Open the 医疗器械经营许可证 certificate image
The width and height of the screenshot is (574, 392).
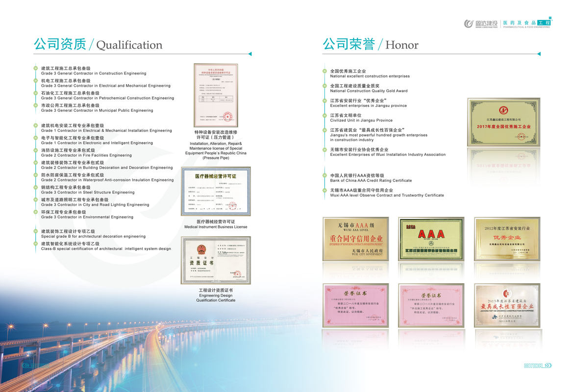(216, 192)
